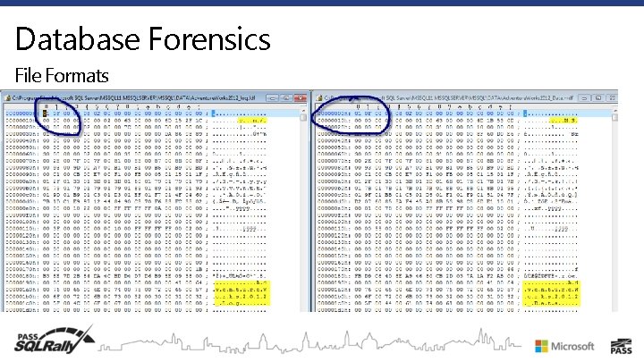The image size is (644, 362).
Task: Maximize the AdventureWorks2012_log.ldf hex window
Action: click(x=286, y=98)
